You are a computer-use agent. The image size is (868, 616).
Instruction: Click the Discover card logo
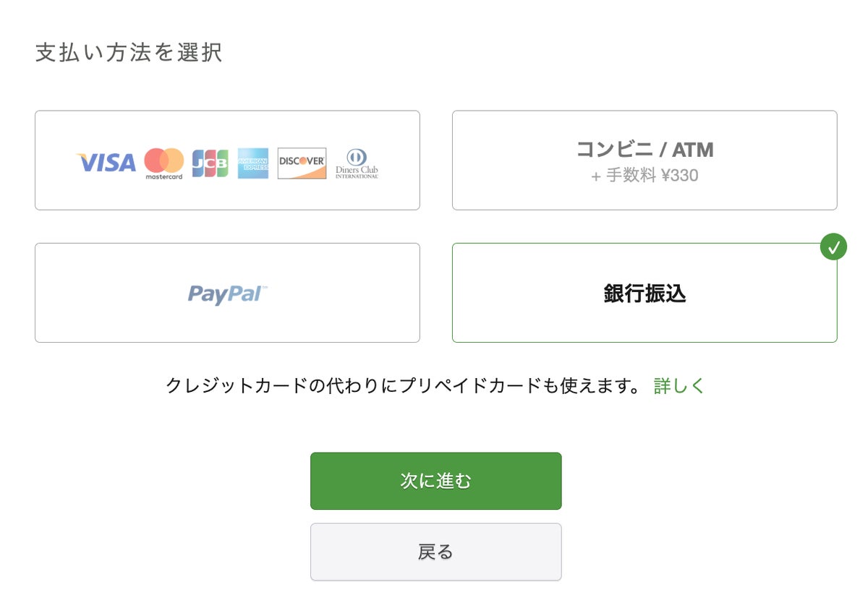coord(302,163)
